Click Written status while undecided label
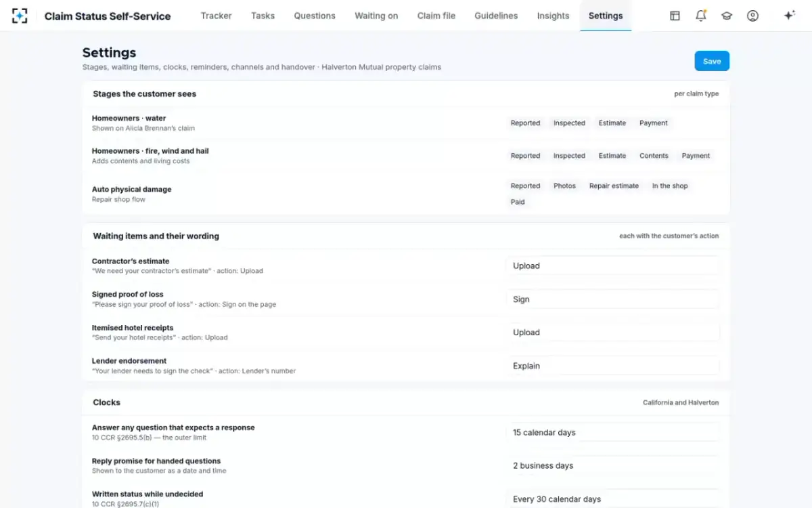This screenshot has height=508, width=812. [148, 494]
